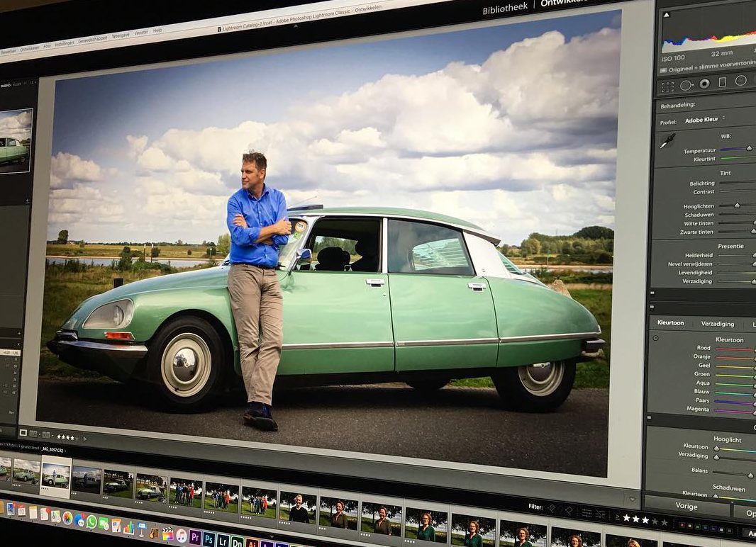Launch Keynote from the Dock
This screenshot has height=547, width=756.
point(142,529)
